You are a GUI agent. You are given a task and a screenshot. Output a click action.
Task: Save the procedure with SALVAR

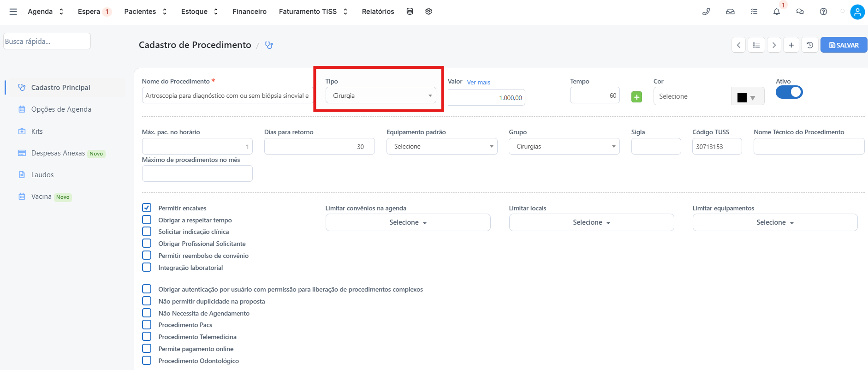844,45
